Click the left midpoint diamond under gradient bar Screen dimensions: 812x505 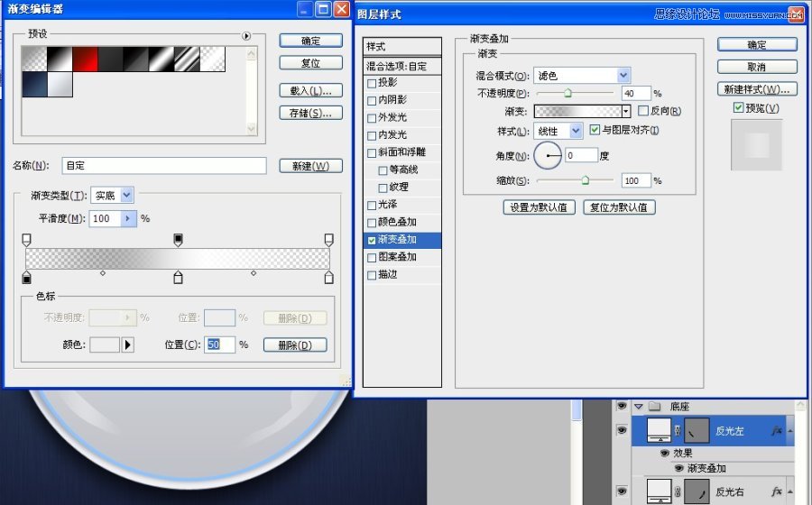tap(103, 272)
